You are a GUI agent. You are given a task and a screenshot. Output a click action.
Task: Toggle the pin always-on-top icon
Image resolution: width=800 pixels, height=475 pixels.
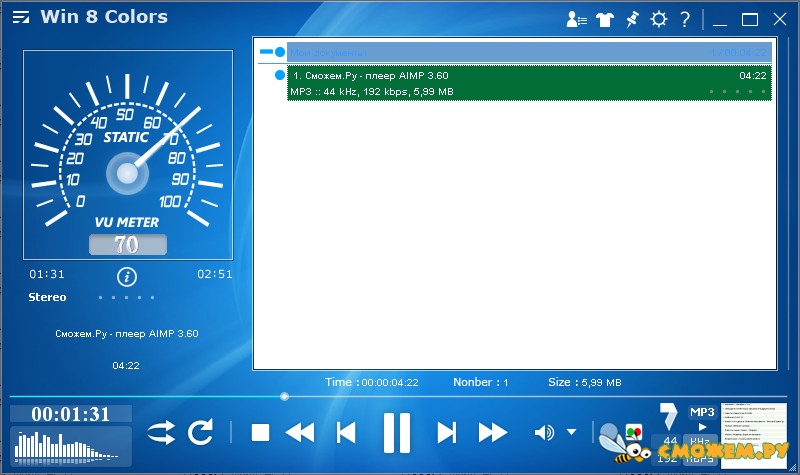[632, 19]
